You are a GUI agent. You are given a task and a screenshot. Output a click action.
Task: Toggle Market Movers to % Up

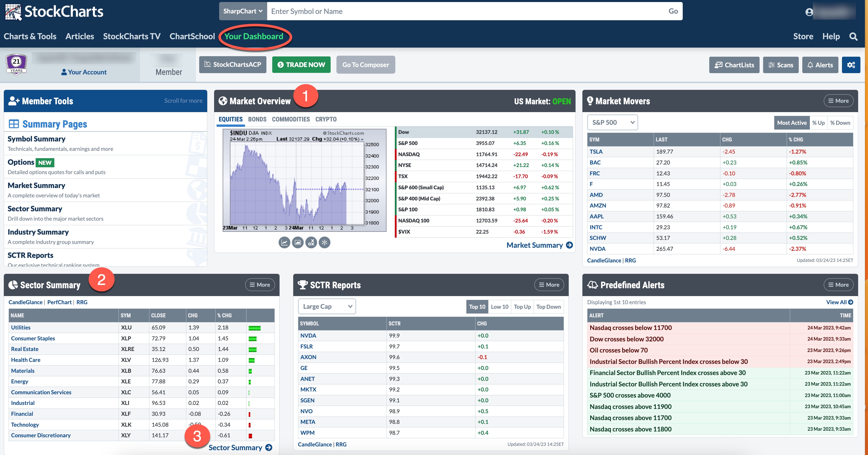click(818, 123)
